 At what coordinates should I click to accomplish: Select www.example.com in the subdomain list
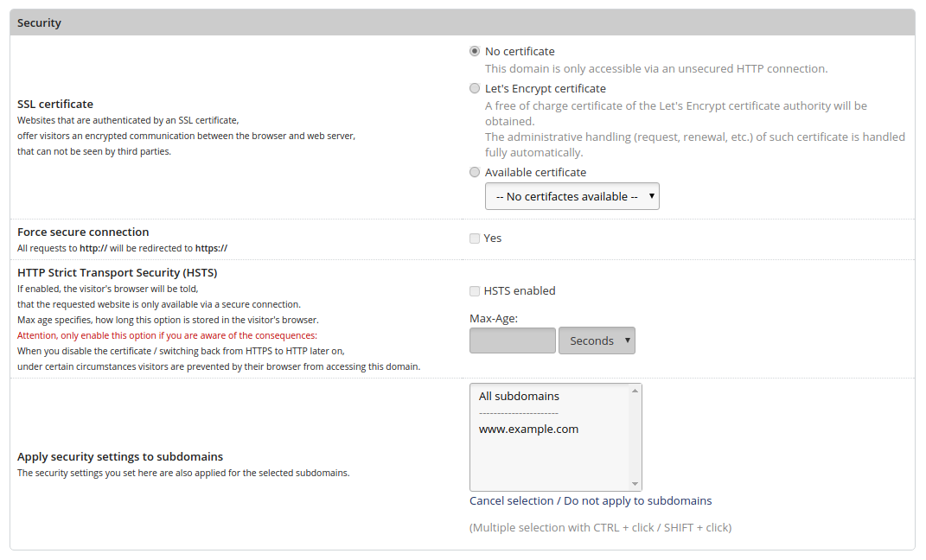coord(528,429)
